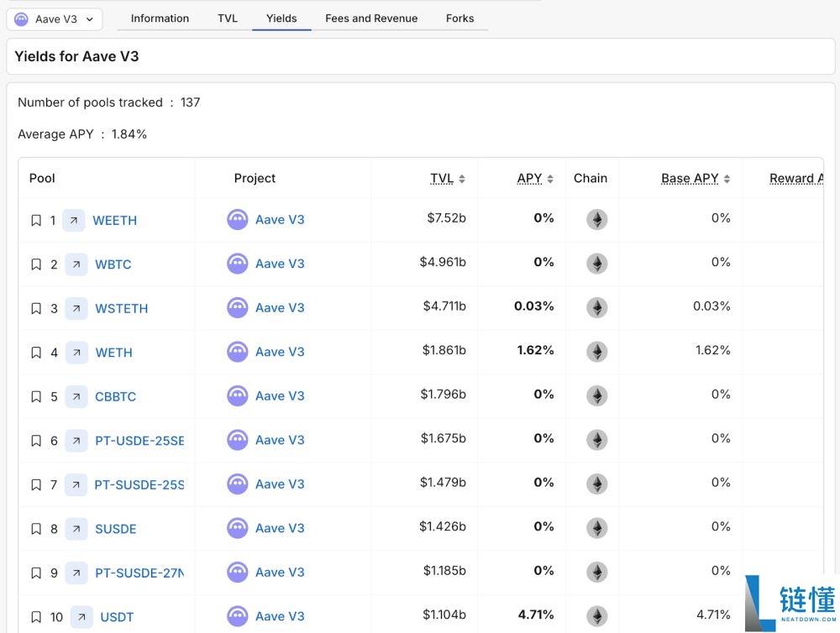Open external link arrow for CBBTC
The image size is (840, 633).
coord(76,396)
